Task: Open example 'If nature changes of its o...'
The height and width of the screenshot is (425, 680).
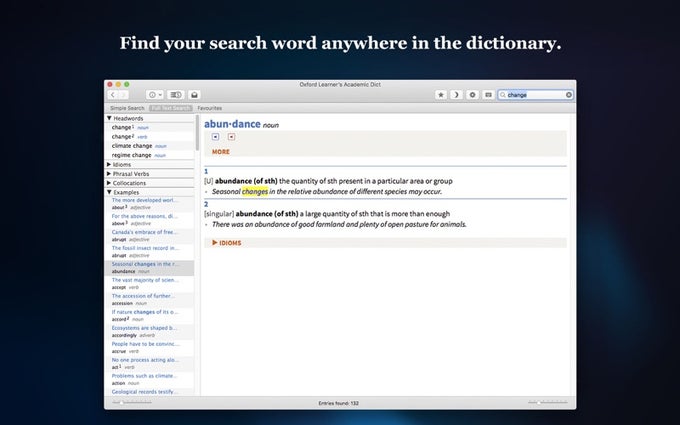Action: tap(149, 316)
